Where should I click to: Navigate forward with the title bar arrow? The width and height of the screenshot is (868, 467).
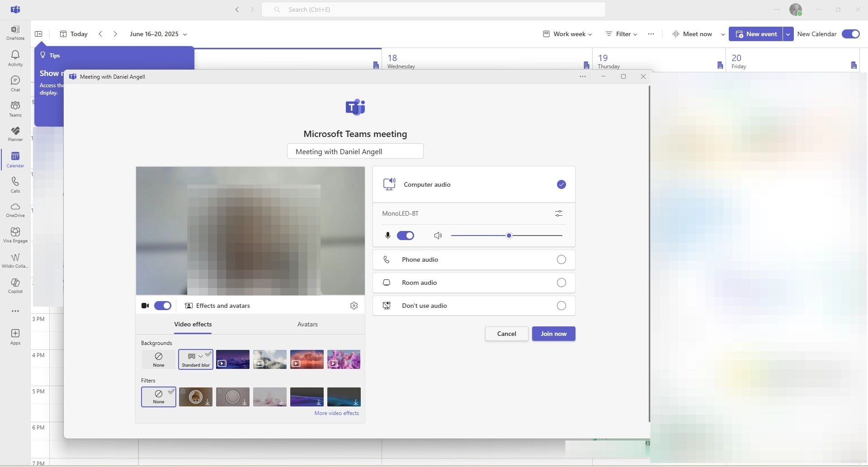[x=252, y=9]
